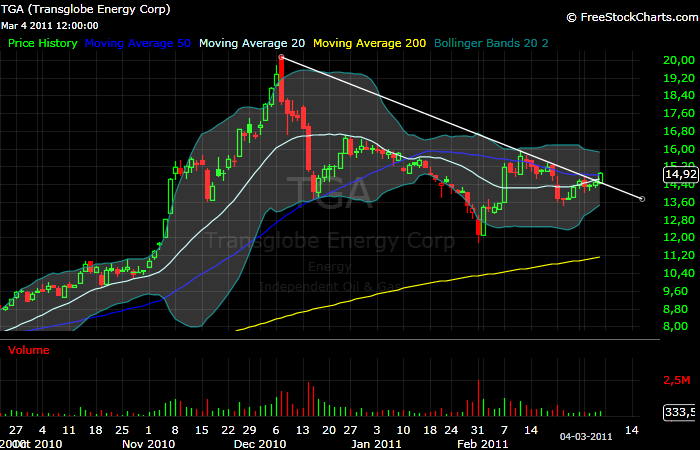
Task: Select the Bollinger Bands 20 2 legend
Action: pyautogui.click(x=491, y=43)
